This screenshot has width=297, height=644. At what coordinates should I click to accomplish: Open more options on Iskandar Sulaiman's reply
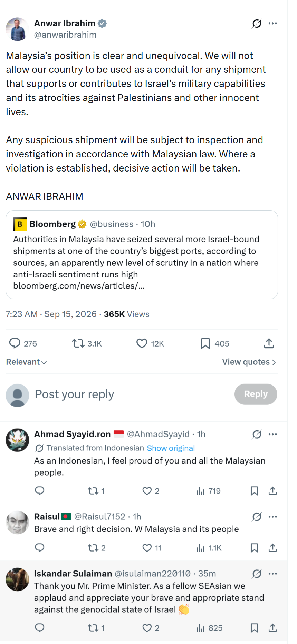[273, 574]
